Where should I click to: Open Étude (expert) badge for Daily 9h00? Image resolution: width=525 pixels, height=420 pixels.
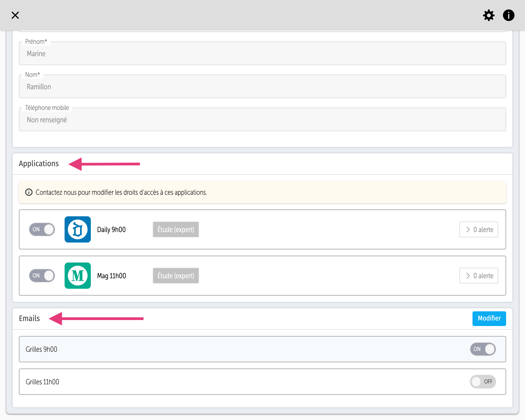[176, 229]
